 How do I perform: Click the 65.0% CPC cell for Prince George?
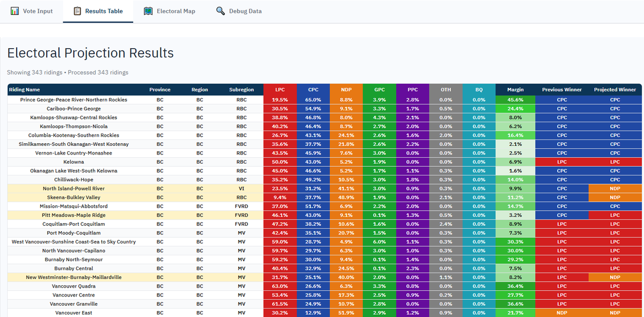(313, 100)
